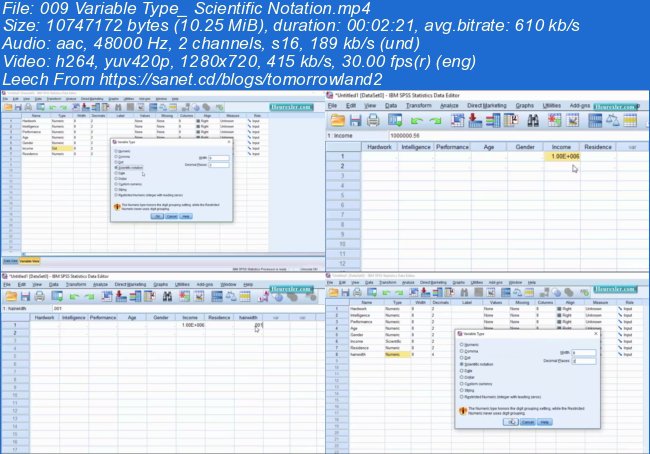
Task: Open Analyze menu in top-right panel
Action: pos(449,106)
